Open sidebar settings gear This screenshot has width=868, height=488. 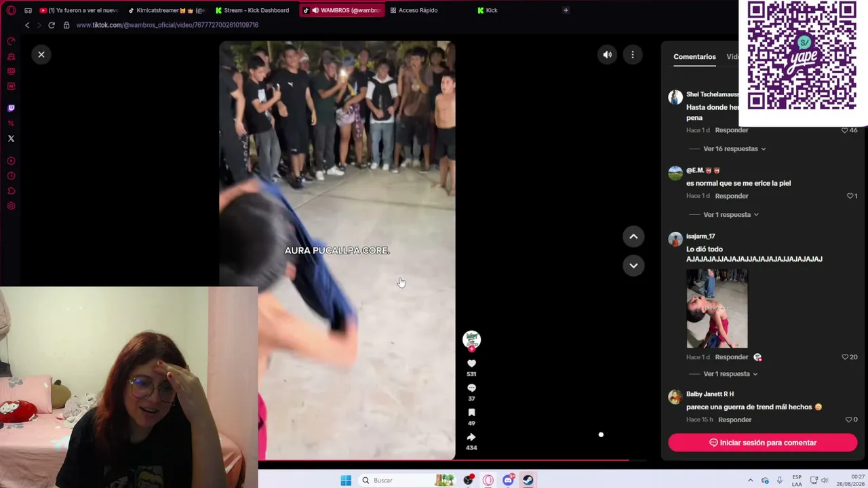pos(11,206)
